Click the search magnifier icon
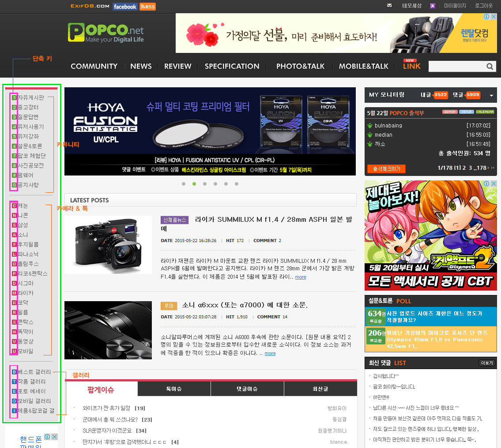 pos(490,67)
